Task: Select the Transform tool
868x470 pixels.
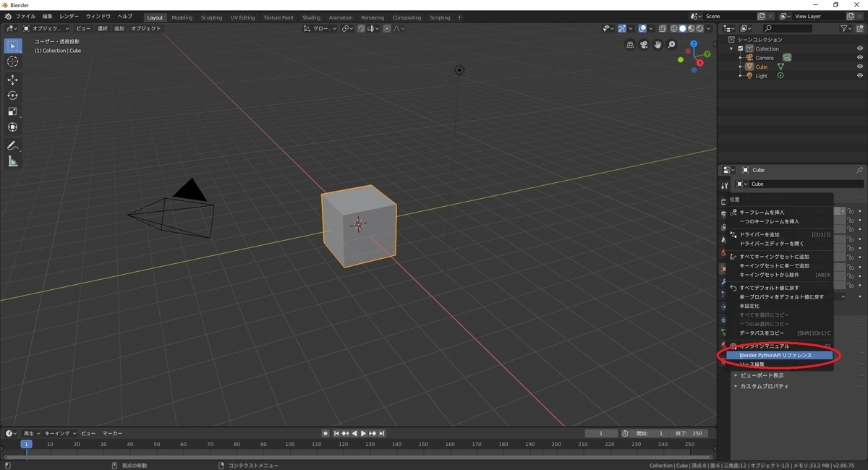Action: point(12,127)
